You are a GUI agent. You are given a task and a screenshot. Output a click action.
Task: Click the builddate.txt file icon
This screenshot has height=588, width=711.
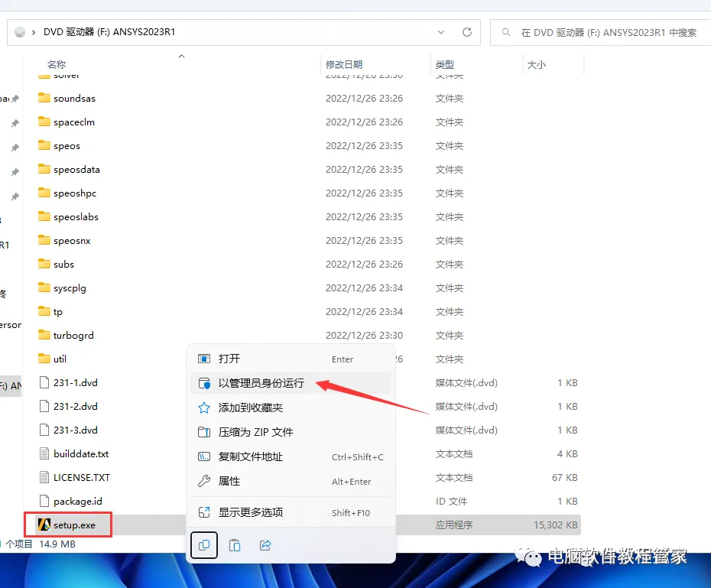tap(44, 453)
